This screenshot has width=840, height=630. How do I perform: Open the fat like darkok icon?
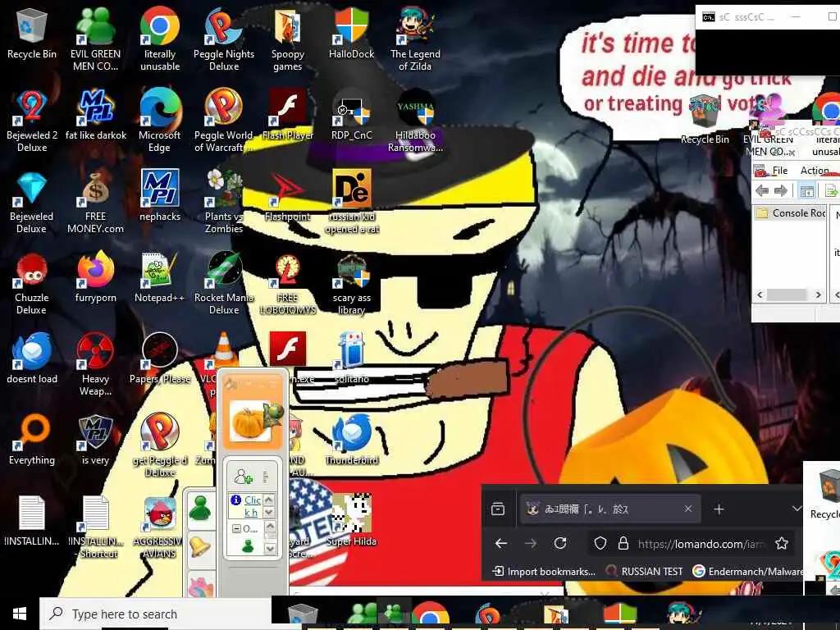95,115
